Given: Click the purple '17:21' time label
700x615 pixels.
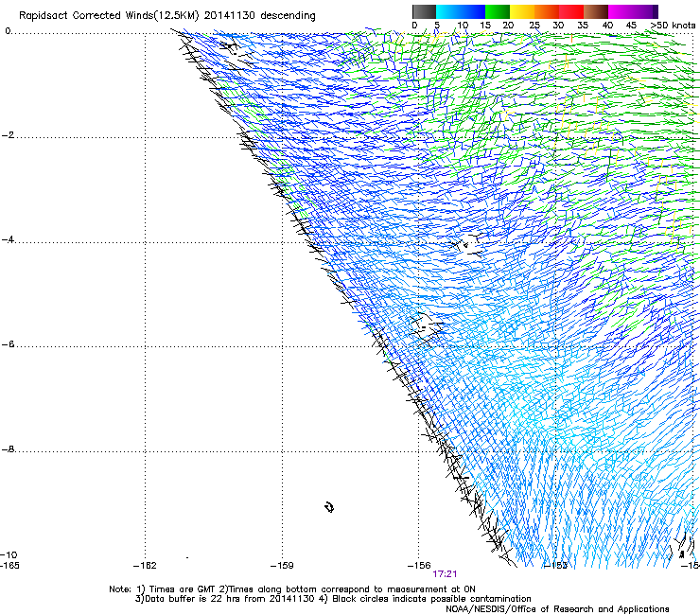Looking at the screenshot, I should (445, 574).
